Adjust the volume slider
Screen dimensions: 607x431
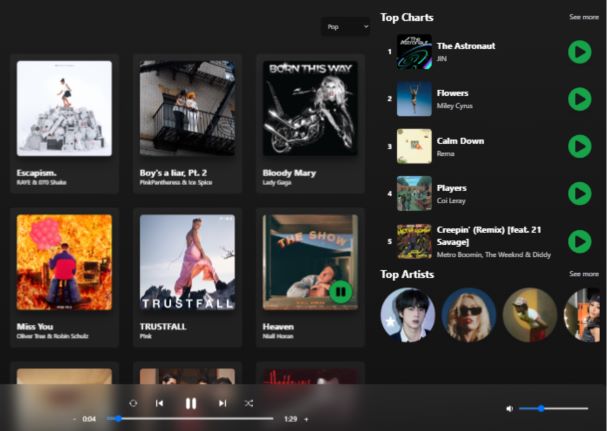554,409
